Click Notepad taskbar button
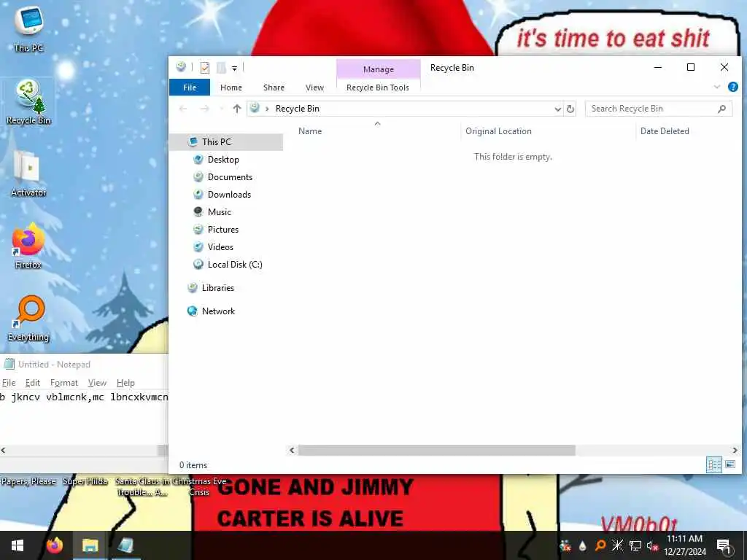 point(125,545)
